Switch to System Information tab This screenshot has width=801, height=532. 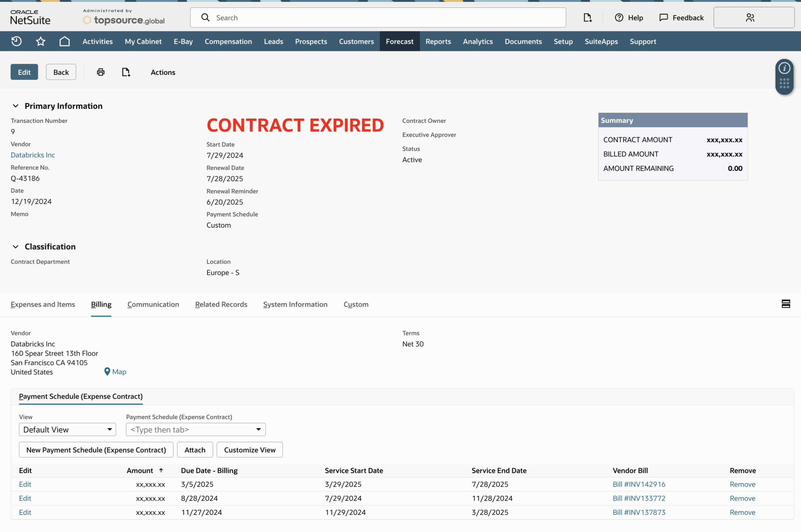tap(296, 305)
